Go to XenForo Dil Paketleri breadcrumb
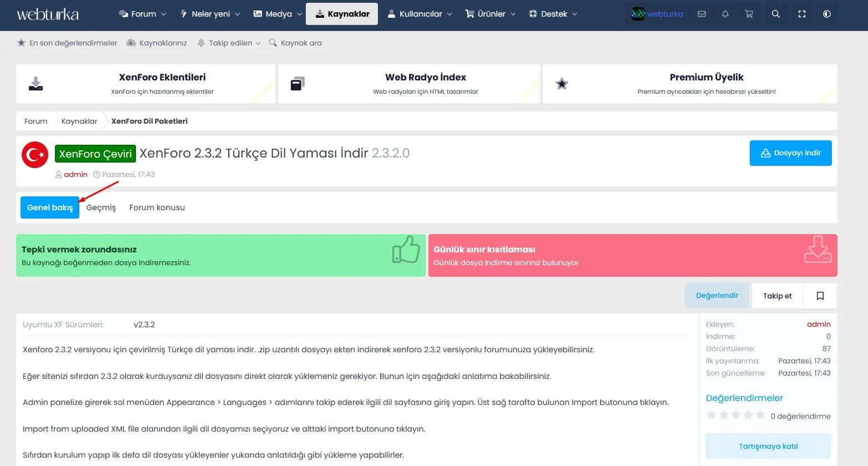 coord(149,121)
